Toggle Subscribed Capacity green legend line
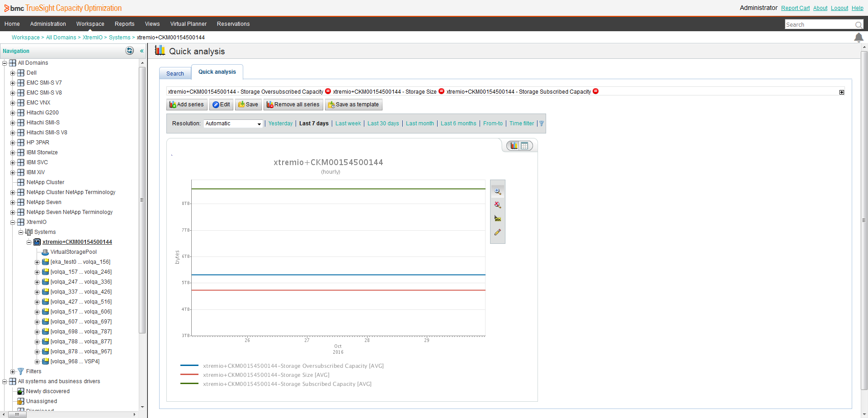868x418 pixels. coord(189,384)
